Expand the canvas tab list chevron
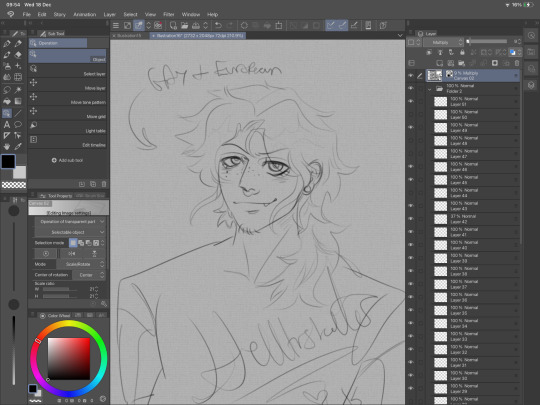The image size is (540, 405). (x=400, y=35)
